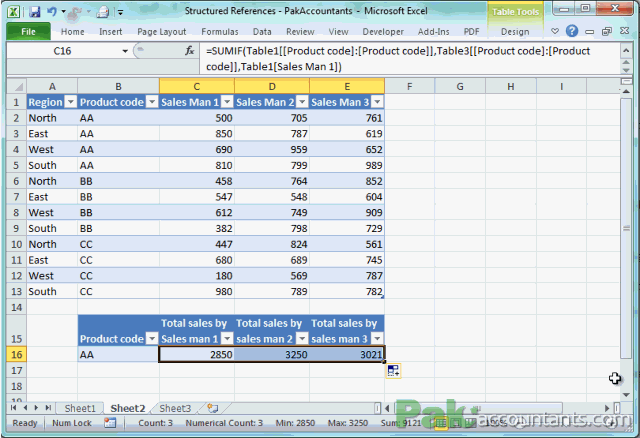This screenshot has height=438, width=640.
Task: Select column F header
Action: pos(409,87)
